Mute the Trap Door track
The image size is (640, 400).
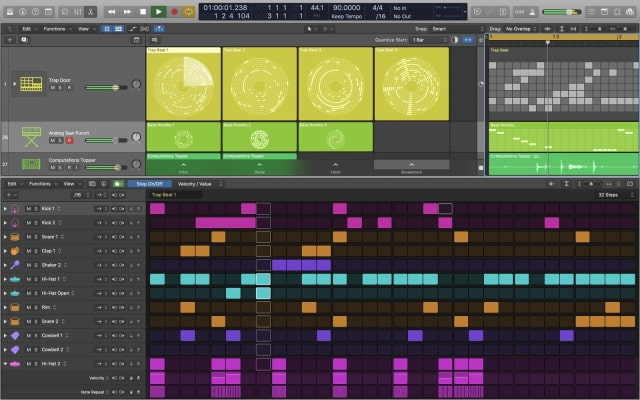coord(51,88)
